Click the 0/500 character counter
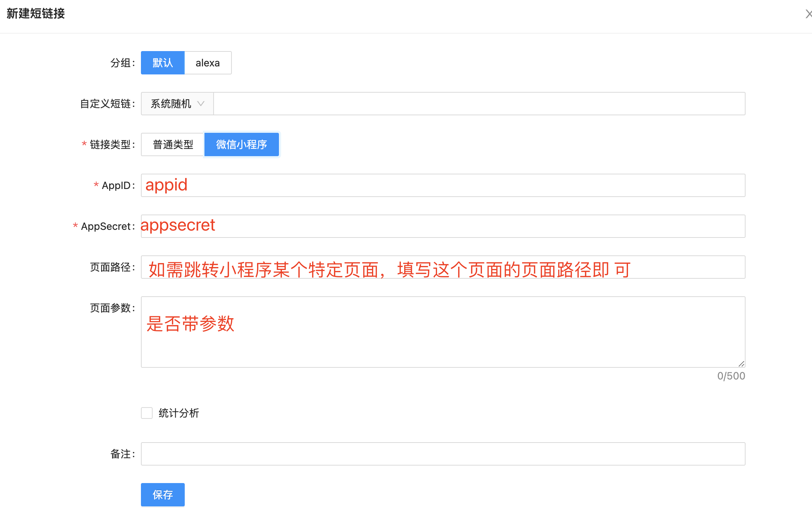This screenshot has height=521, width=812. click(731, 376)
